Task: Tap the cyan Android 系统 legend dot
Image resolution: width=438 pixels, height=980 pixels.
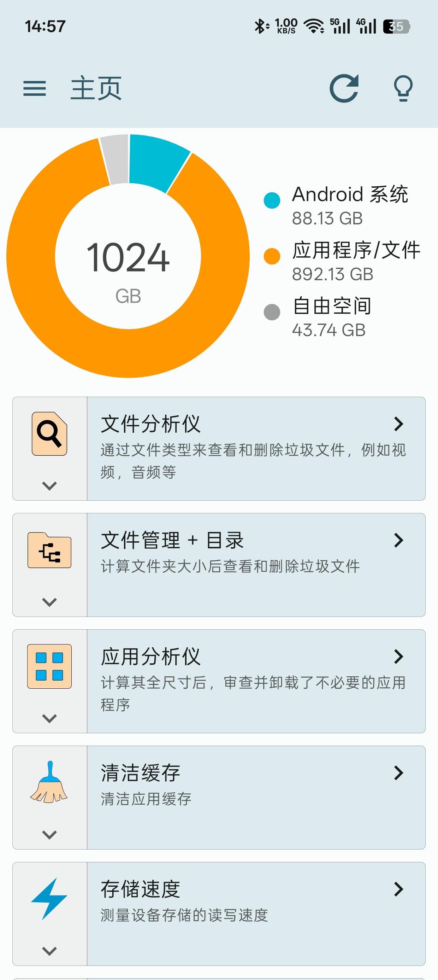Action: coord(272,200)
